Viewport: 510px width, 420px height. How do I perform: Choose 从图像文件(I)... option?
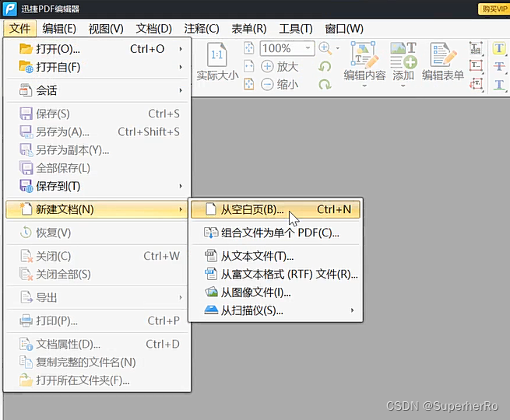point(275,292)
